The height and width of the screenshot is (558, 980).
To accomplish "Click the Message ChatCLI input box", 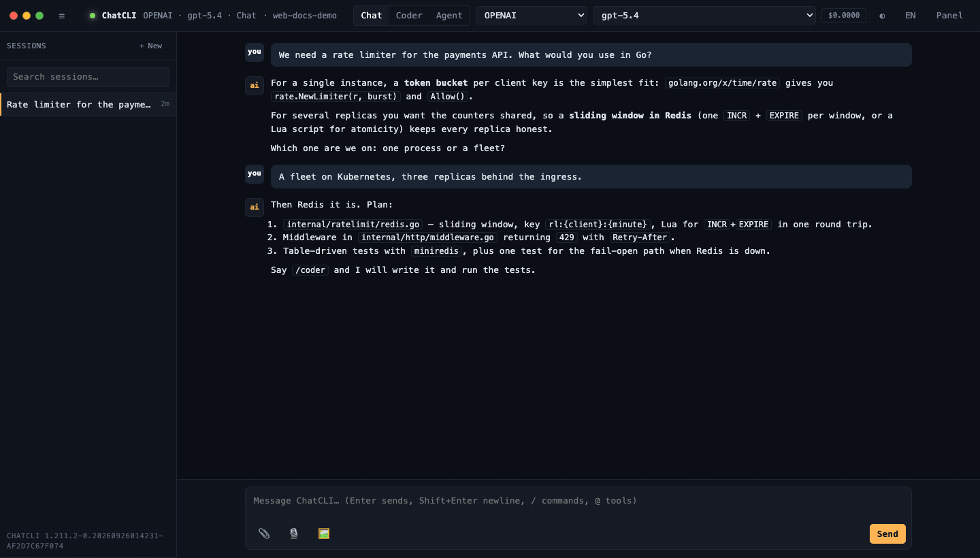I will (578, 502).
